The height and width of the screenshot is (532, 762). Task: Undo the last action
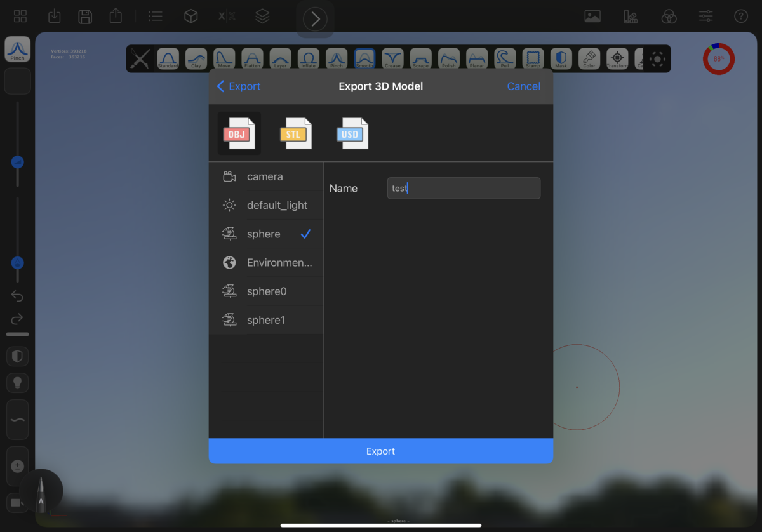(x=17, y=296)
